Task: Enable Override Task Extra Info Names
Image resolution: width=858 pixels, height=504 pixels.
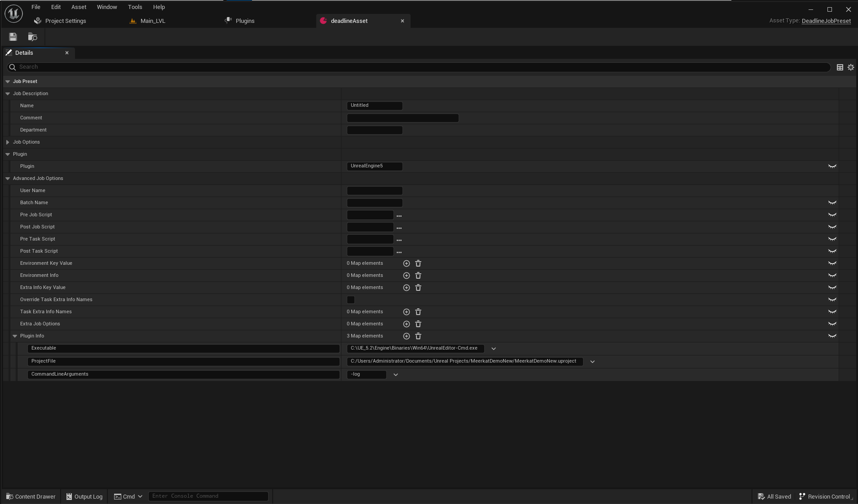Action: click(x=351, y=300)
